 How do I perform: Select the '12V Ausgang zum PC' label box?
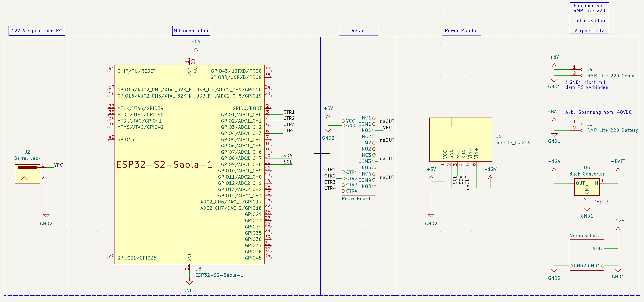pos(37,31)
